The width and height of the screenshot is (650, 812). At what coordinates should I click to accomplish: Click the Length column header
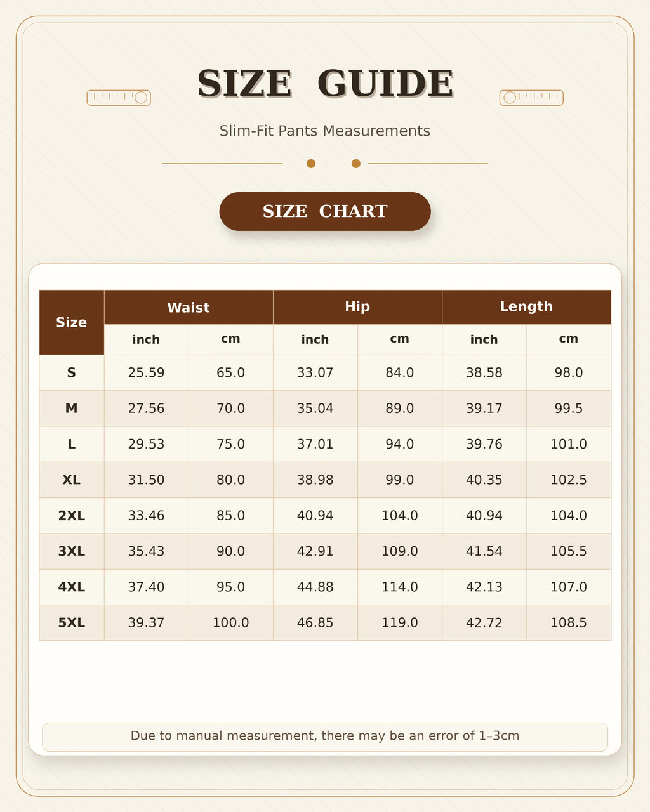[526, 307]
